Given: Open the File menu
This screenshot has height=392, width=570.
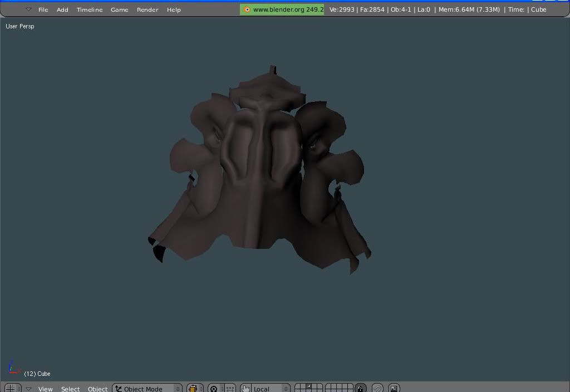Looking at the screenshot, I should coord(43,9).
